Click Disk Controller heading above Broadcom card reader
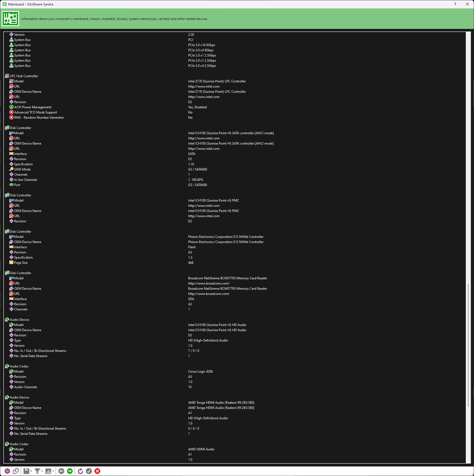Screen dimensions: 474x476 20,273
